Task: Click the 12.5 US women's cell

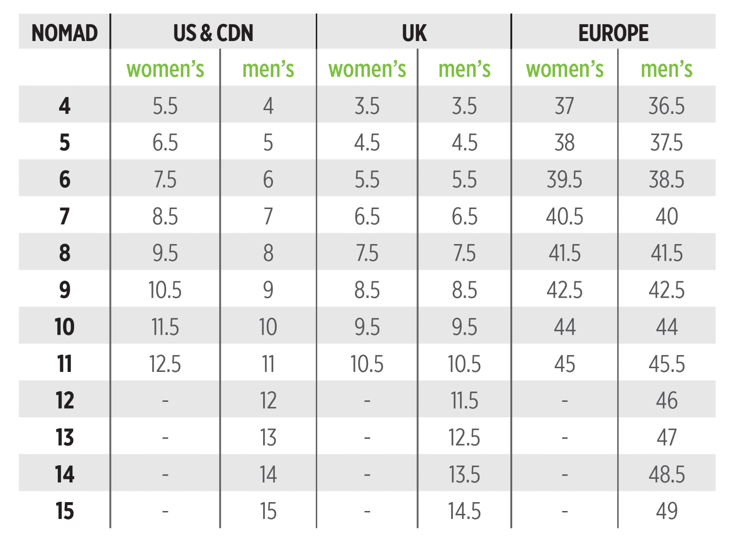Action: pyautogui.click(x=165, y=364)
